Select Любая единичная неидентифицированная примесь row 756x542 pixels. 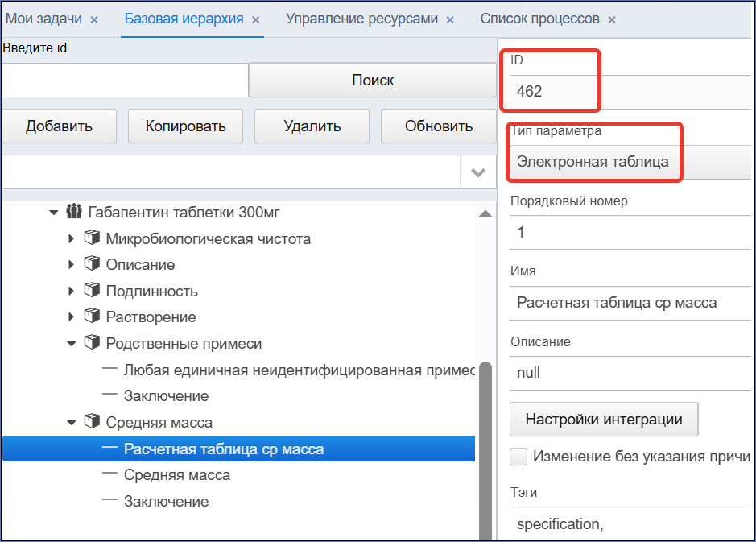point(238,370)
